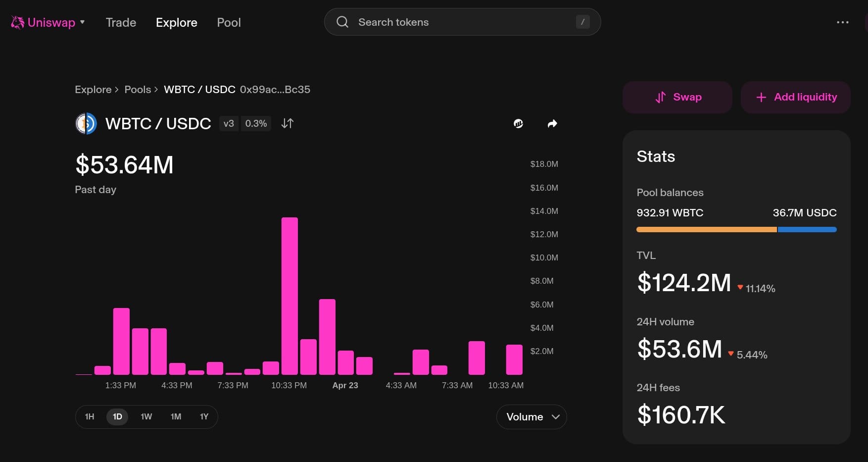Click the Uniswap unicorn logo
Image resolution: width=868 pixels, height=462 pixels.
pos(18,22)
